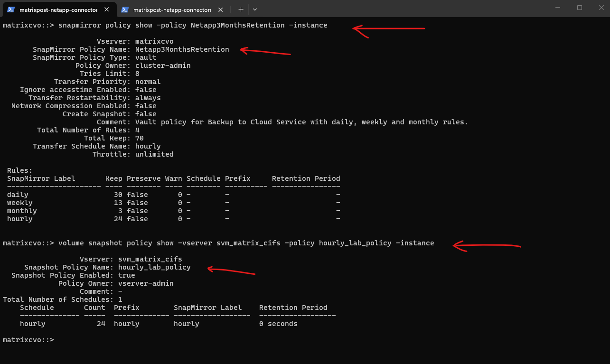Screen dimensions: 610x364
Task: Click the empty matrixcvo::> prompt at the bottom
Action: 28,340
